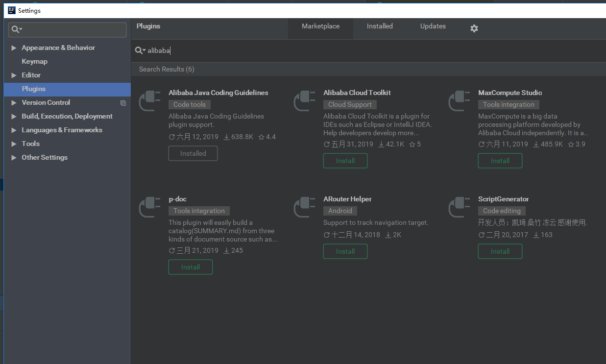Click p-doc's Tools integration tag
Image resolution: width=606 pixels, height=364 pixels.
(199, 211)
